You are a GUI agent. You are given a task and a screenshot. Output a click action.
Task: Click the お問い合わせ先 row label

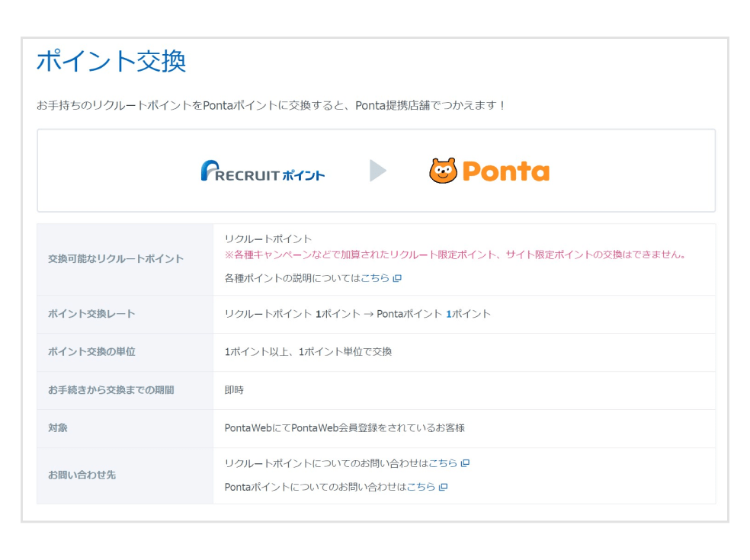[82, 475]
